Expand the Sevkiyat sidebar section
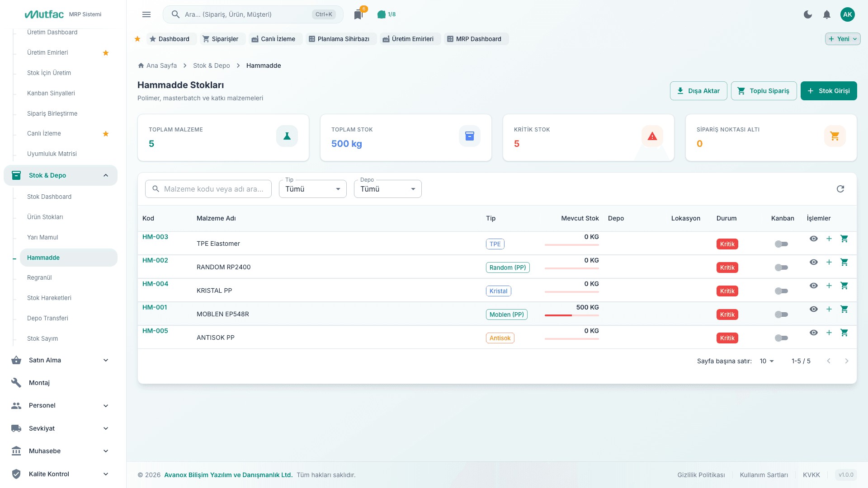 [61, 428]
